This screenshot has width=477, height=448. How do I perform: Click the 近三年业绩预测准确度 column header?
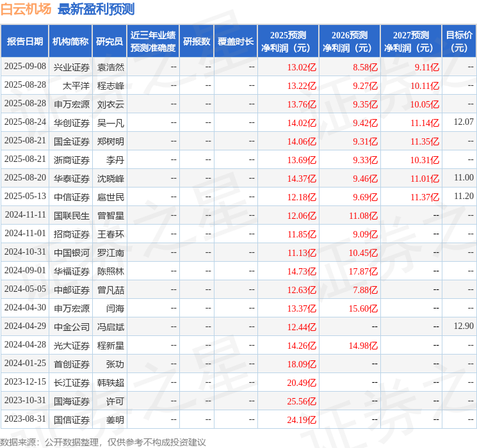tap(153, 42)
